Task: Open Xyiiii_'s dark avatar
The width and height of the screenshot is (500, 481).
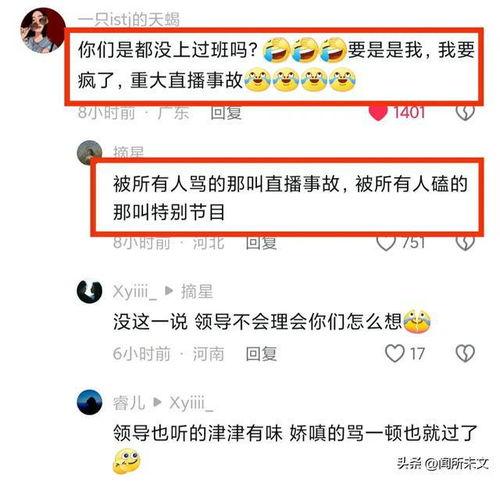Action: point(89,292)
